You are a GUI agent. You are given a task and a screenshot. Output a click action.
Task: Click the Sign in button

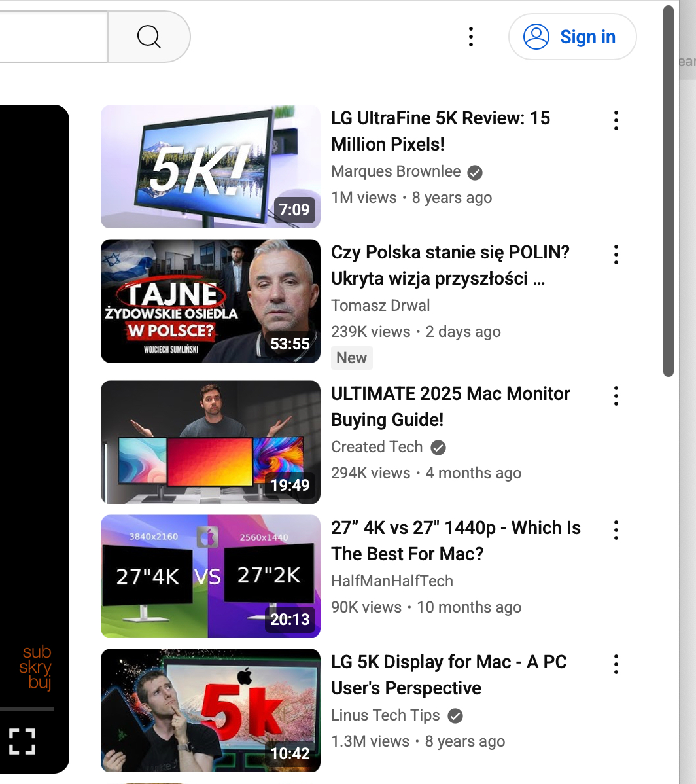pyautogui.click(x=572, y=37)
